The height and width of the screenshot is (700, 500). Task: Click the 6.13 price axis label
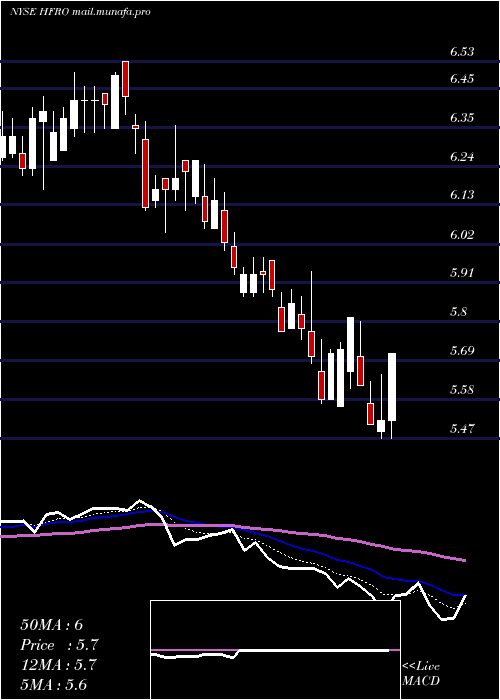462,195
